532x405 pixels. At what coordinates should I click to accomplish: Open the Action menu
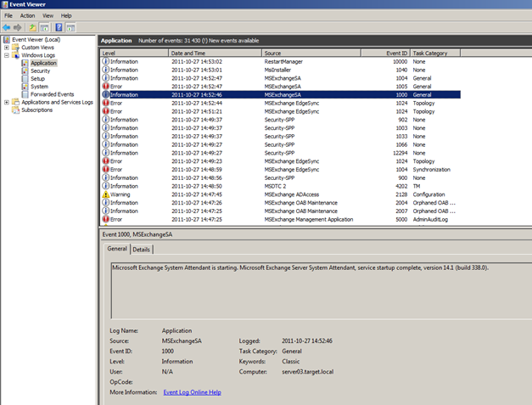pos(27,15)
